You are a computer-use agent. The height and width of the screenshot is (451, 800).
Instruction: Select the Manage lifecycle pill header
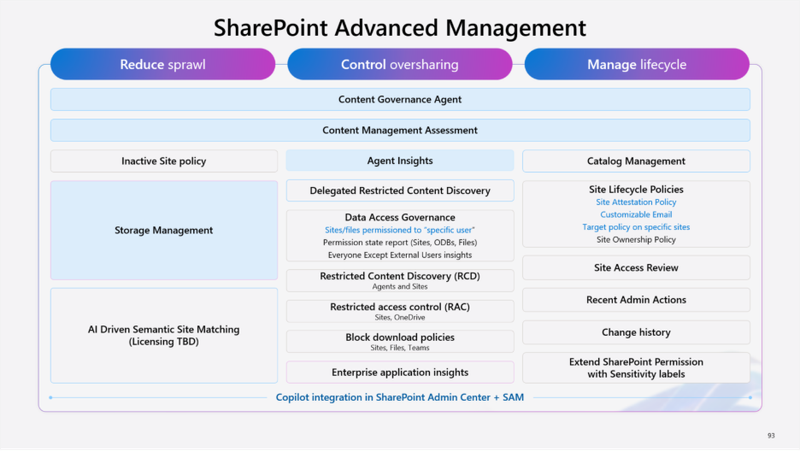point(637,64)
